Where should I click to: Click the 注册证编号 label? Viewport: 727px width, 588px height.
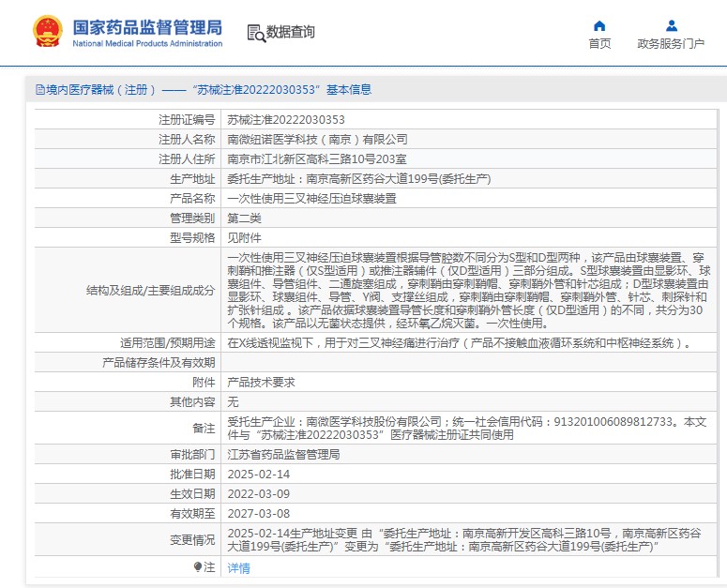187,120
